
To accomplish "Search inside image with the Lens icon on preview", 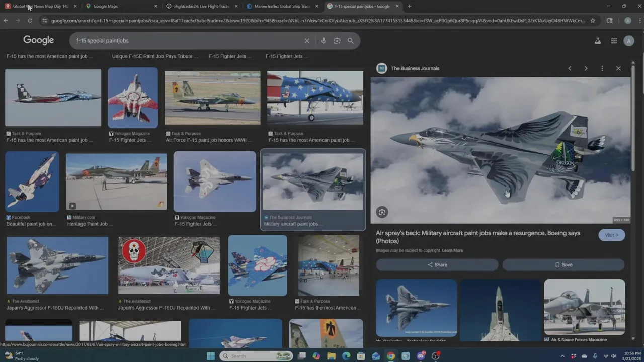I will tap(382, 212).
